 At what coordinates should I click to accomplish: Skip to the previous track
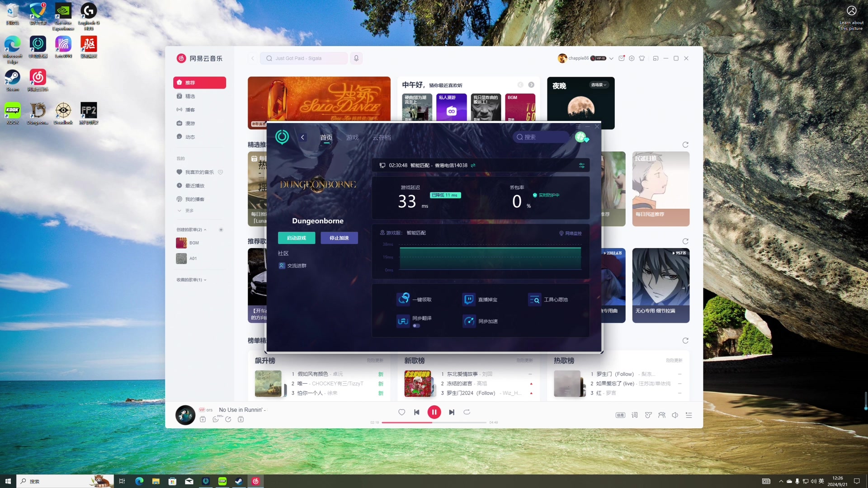(x=417, y=412)
